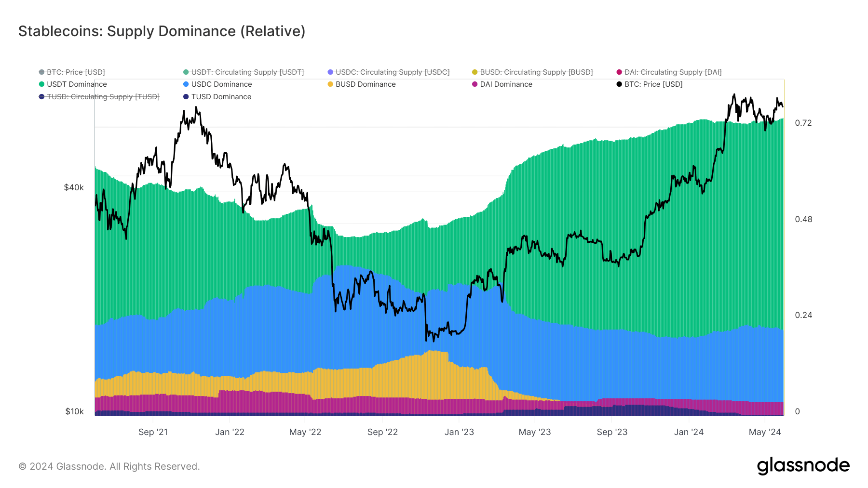Viewport: 868px width, 488px height.
Task: Click the DAI Dominance magenta legend dot
Action: click(475, 84)
